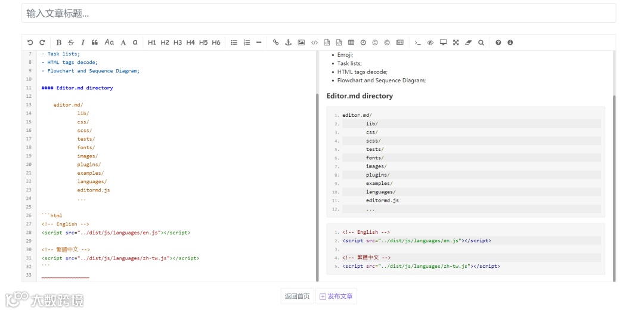
Task: Click the editor pane vertical scrollbar
Action: point(317,187)
